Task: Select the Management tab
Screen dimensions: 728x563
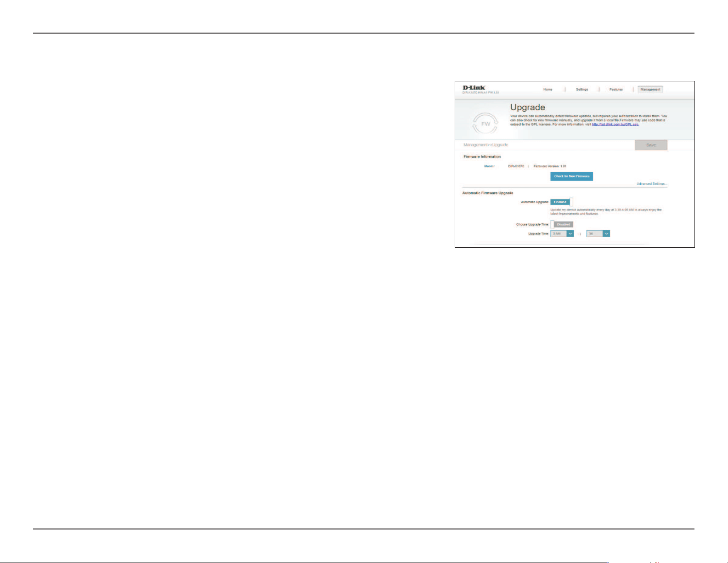Action: (x=650, y=90)
